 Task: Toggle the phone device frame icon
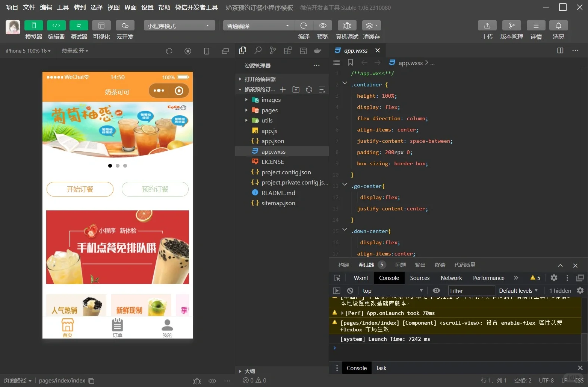point(207,51)
